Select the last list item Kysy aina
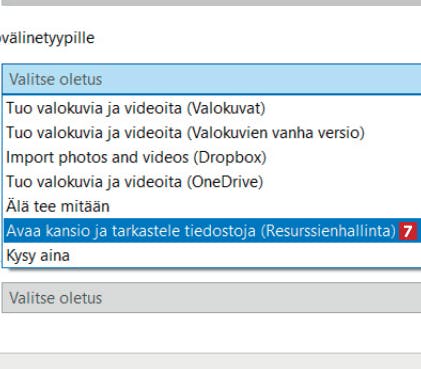The width and height of the screenshot is (421, 369). (x=213, y=255)
